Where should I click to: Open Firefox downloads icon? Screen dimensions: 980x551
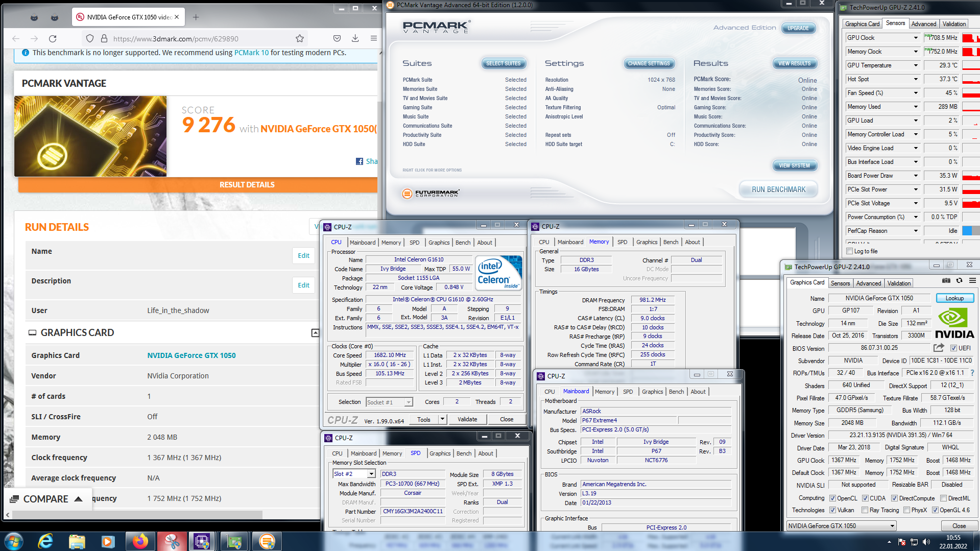355,38
